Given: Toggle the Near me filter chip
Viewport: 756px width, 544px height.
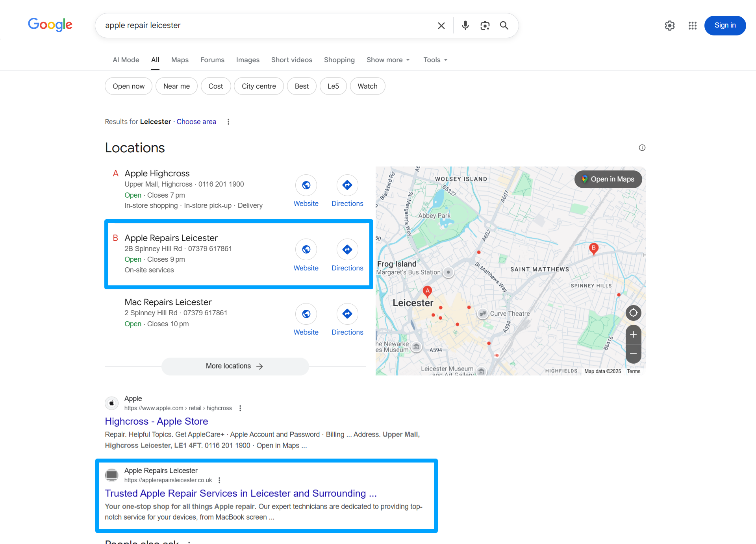Looking at the screenshot, I should [176, 86].
